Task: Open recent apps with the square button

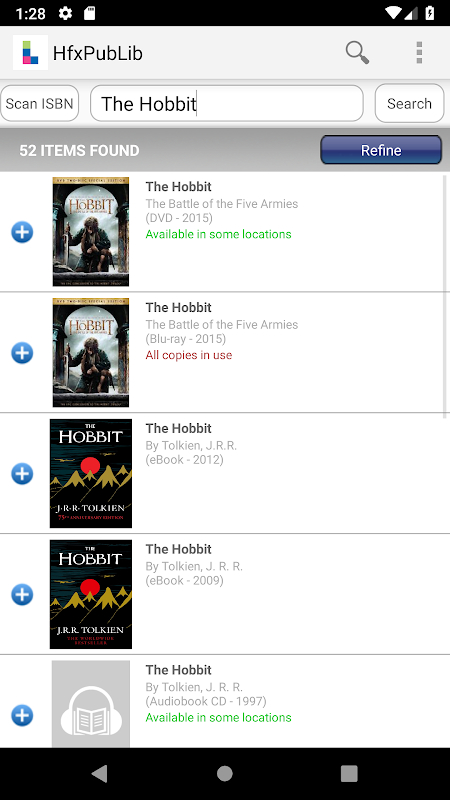Action: 349,773
